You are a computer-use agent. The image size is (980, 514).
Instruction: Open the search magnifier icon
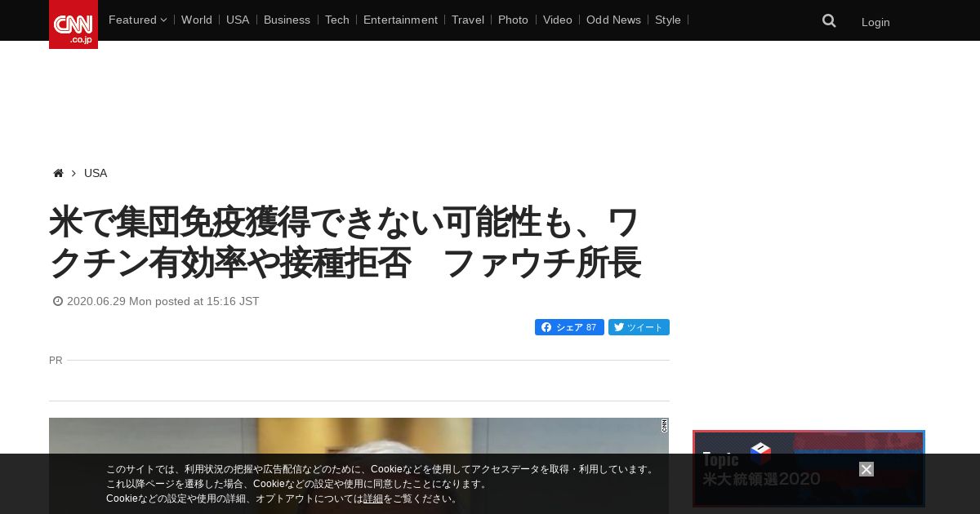829,21
